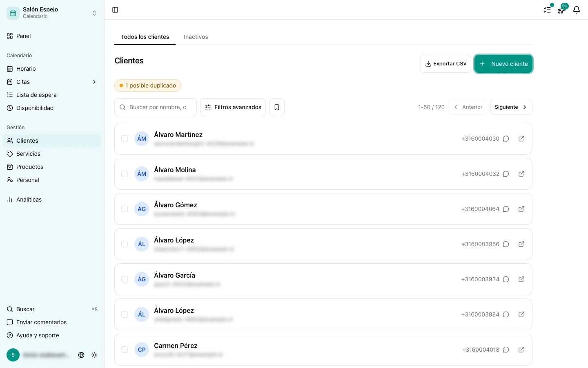Open Carmen Pérez external link icon
588x368 pixels.
coord(521,350)
